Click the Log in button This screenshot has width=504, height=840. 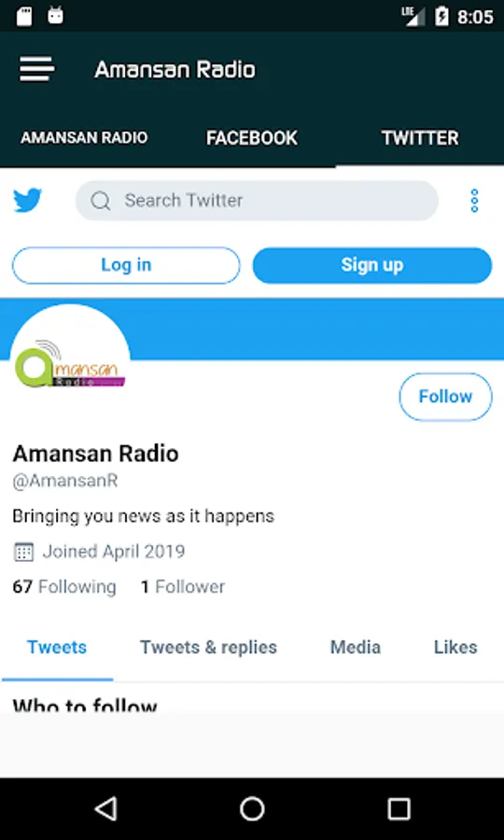tap(126, 265)
